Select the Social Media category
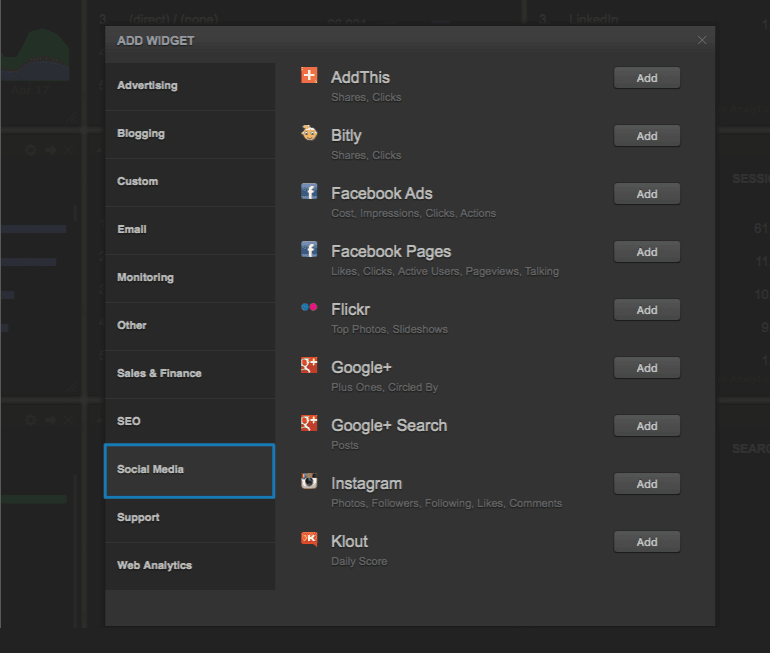The width and height of the screenshot is (770, 653). click(190, 470)
